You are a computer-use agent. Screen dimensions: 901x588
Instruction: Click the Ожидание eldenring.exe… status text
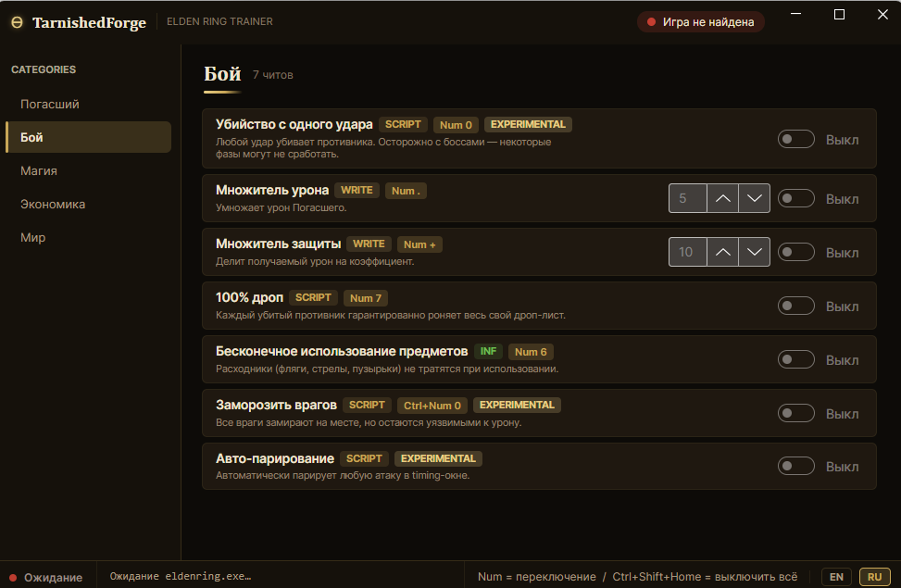(x=181, y=577)
